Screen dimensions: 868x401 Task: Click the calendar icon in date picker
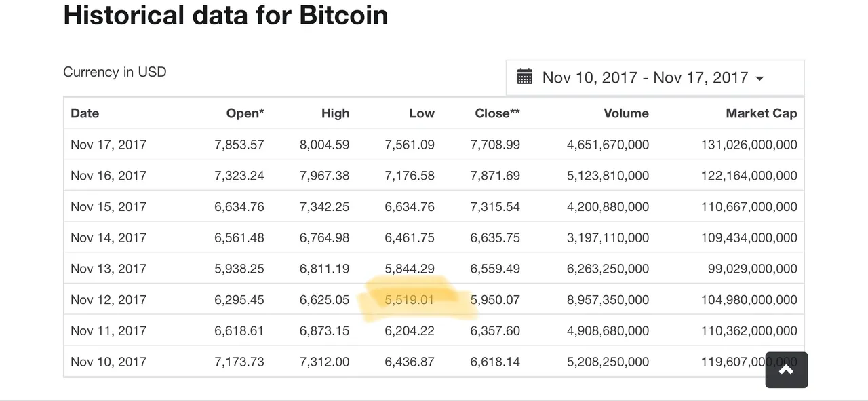(x=524, y=77)
